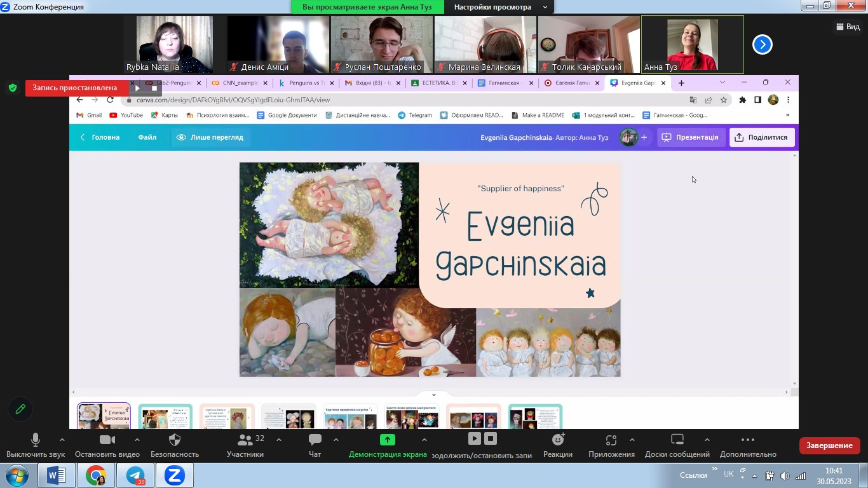Expand the video options arrow beside the camera
The image size is (868, 488).
[137, 440]
